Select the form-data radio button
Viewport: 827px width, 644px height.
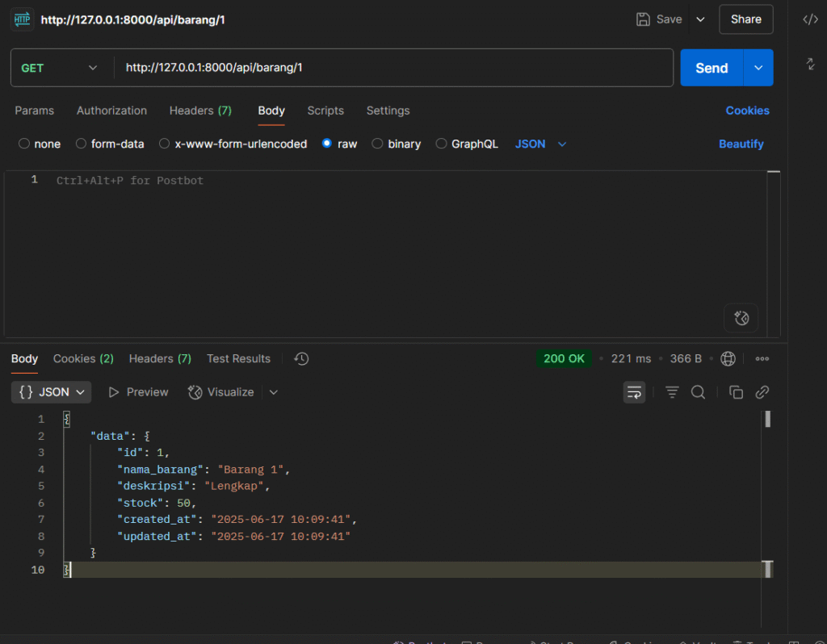tap(81, 144)
